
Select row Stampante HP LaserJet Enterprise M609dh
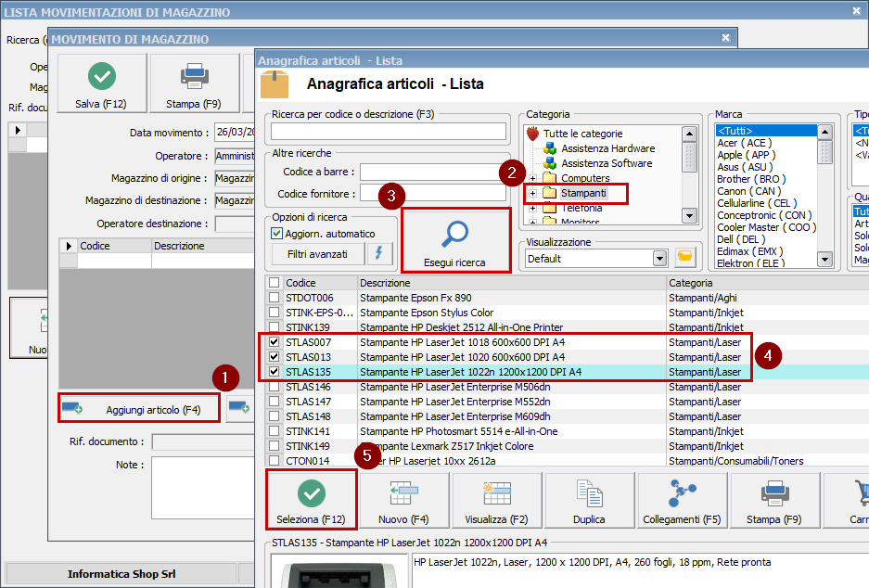(x=567, y=416)
